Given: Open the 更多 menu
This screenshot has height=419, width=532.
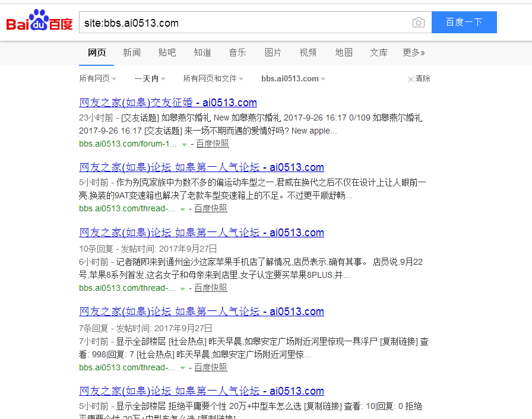Looking at the screenshot, I should pyautogui.click(x=414, y=52).
